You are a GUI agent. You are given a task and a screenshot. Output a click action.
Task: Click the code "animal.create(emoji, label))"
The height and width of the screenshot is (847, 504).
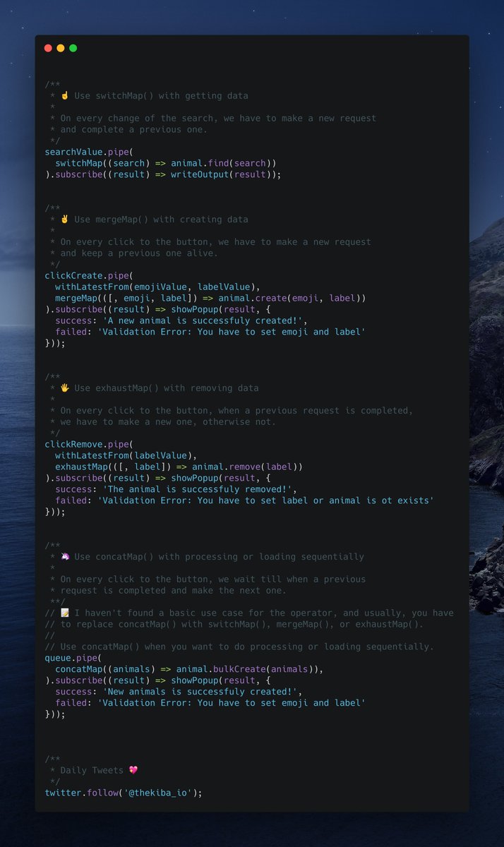(292, 298)
